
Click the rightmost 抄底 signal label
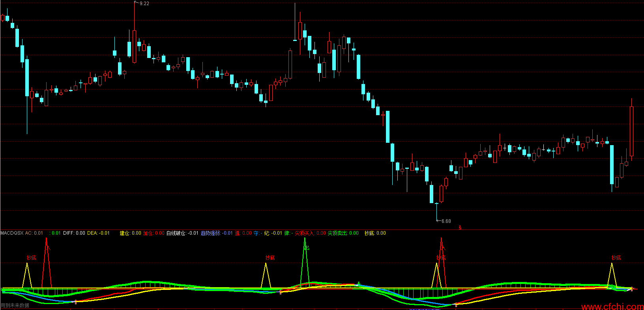[616, 258]
